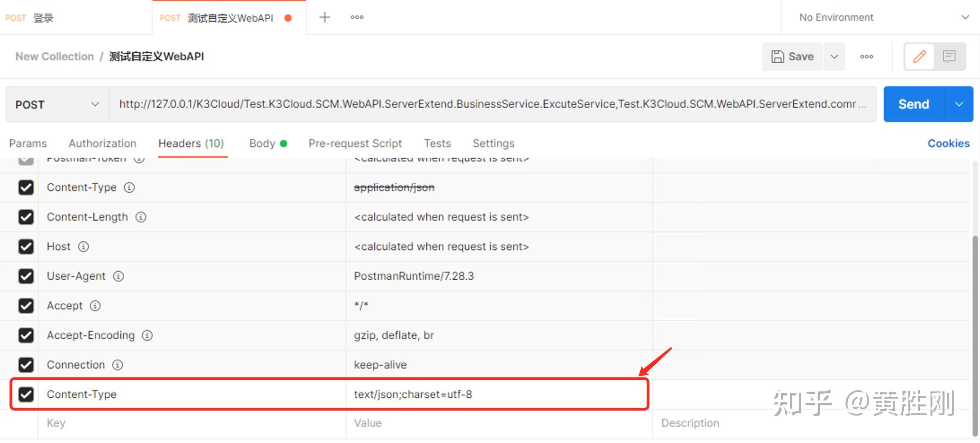
Task: Toggle the User-Agent header checkbox
Action: click(x=26, y=276)
